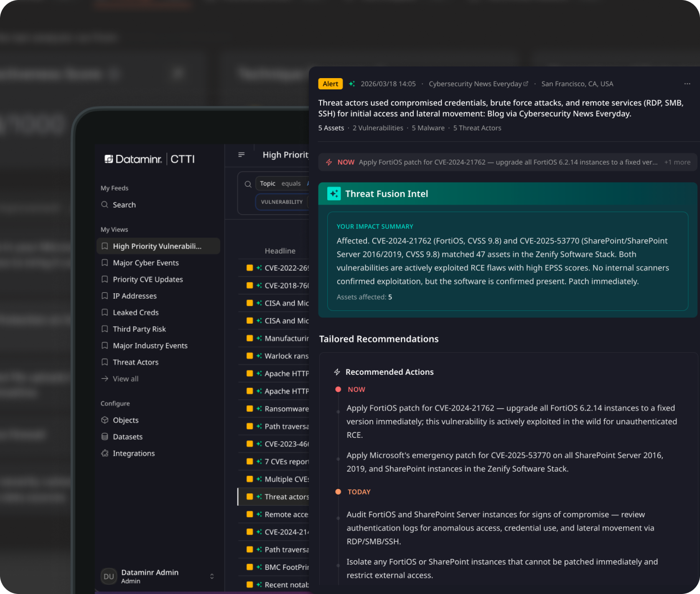The width and height of the screenshot is (700, 594).
Task: Click the View all link
Action: [125, 379]
